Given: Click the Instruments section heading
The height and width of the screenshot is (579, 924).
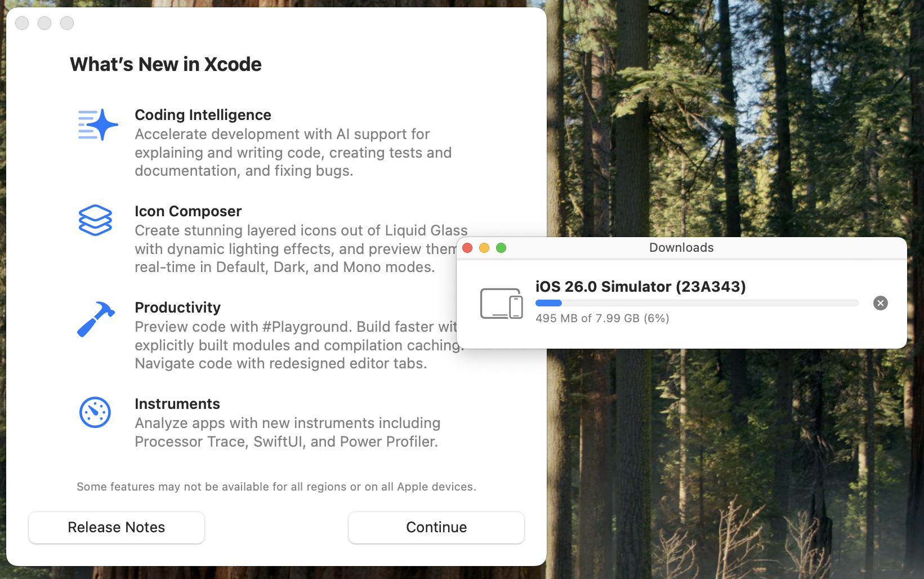Looking at the screenshot, I should (177, 404).
